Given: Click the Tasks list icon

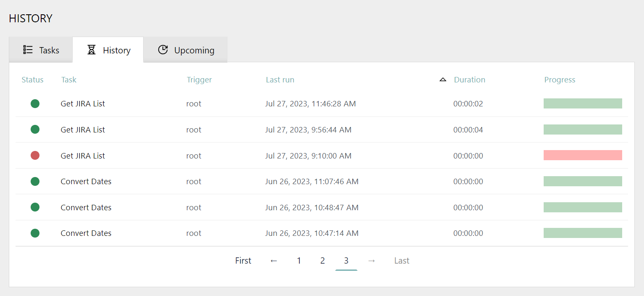Looking at the screenshot, I should [28, 50].
